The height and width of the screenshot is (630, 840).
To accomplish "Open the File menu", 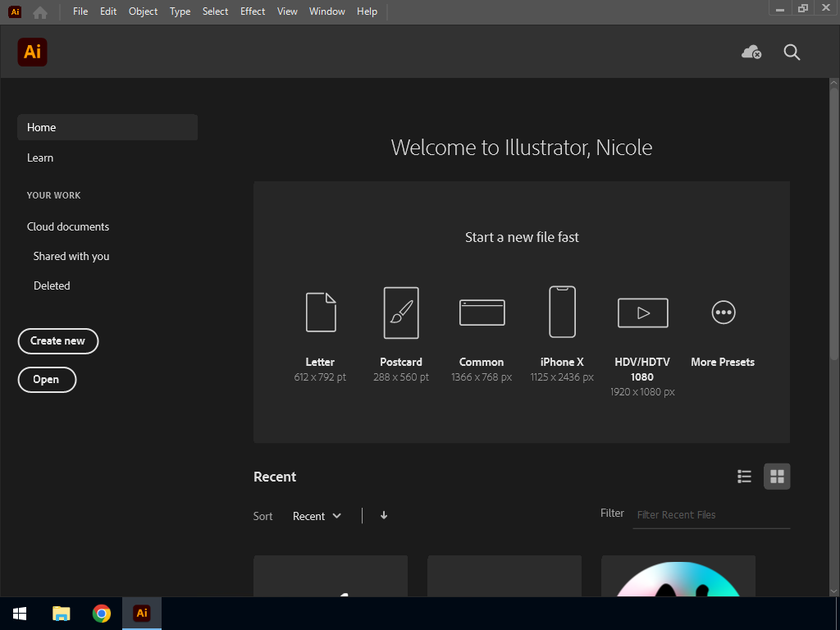I will coord(80,11).
